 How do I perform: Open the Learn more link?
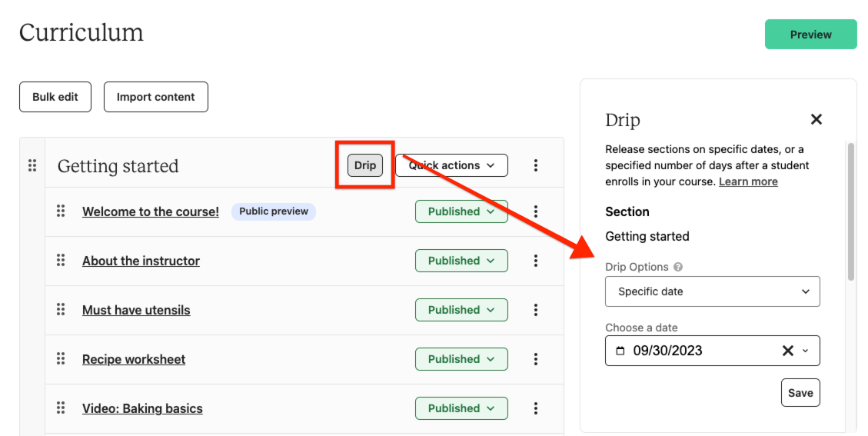click(x=748, y=181)
